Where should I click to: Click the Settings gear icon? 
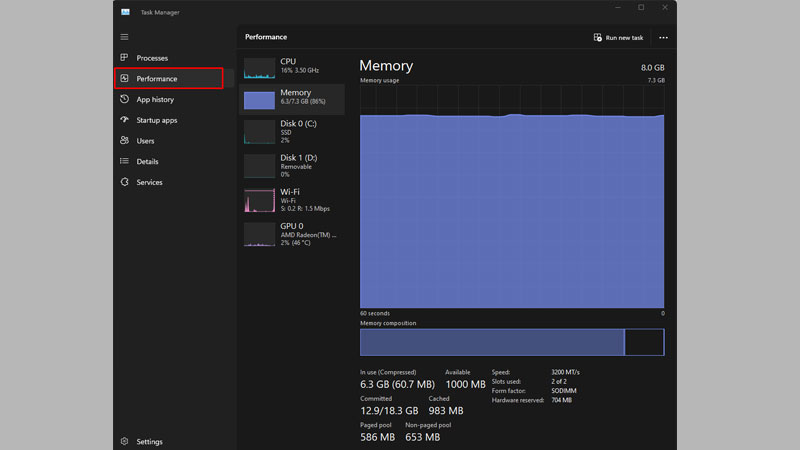click(x=124, y=441)
